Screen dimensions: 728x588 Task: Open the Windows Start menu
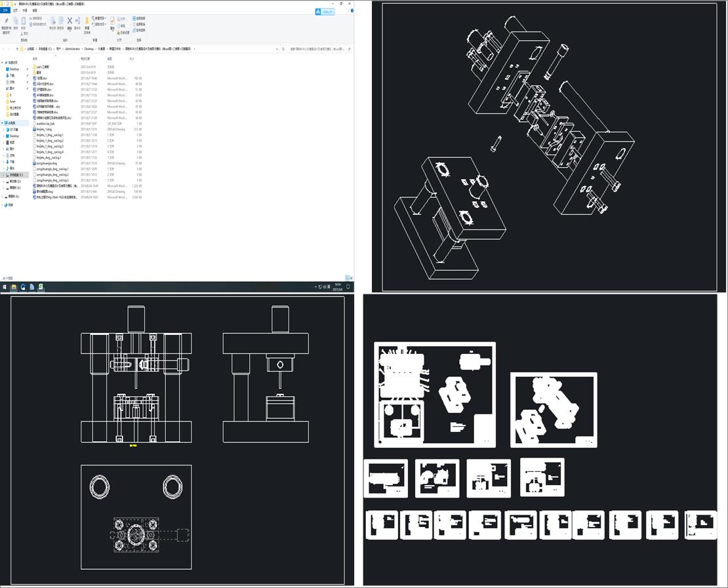point(5,287)
